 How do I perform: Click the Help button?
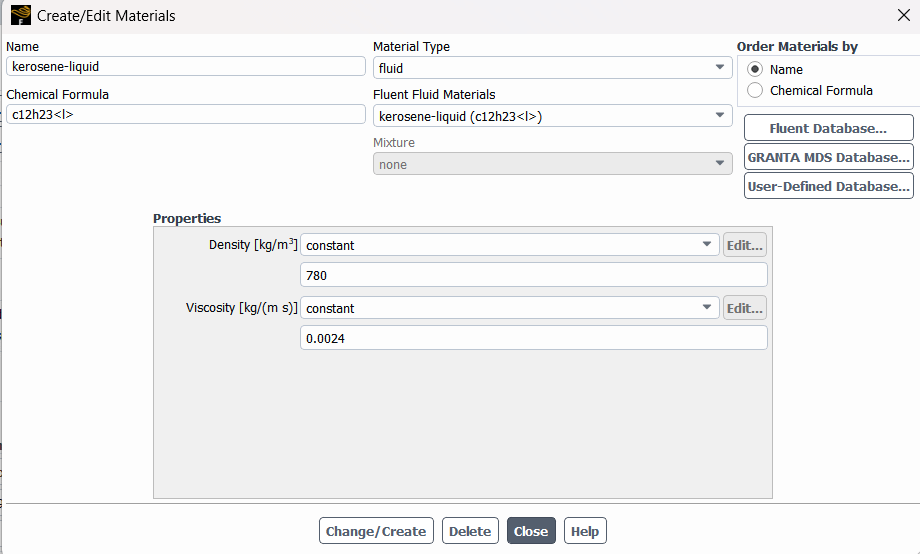[585, 531]
